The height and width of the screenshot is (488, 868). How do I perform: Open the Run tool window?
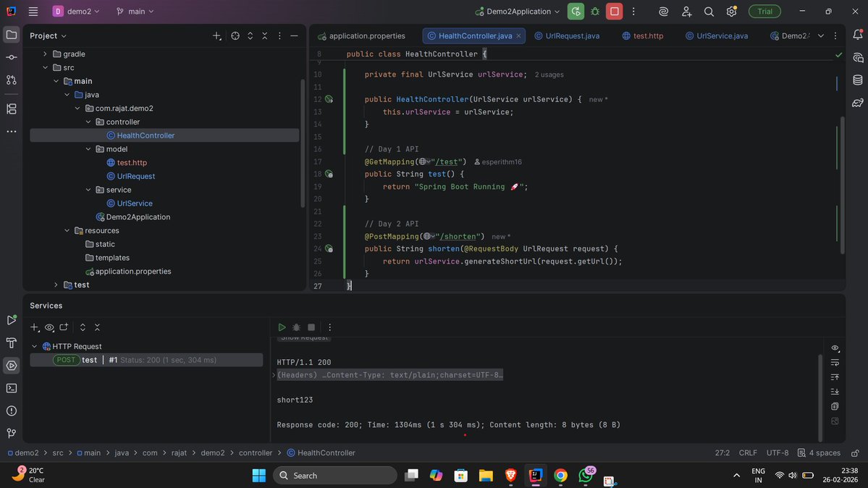[11, 320]
